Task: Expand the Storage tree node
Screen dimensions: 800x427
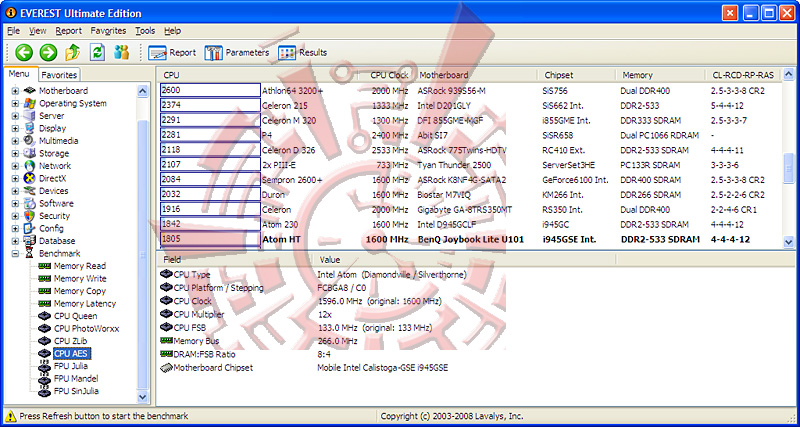Action: [x=15, y=154]
